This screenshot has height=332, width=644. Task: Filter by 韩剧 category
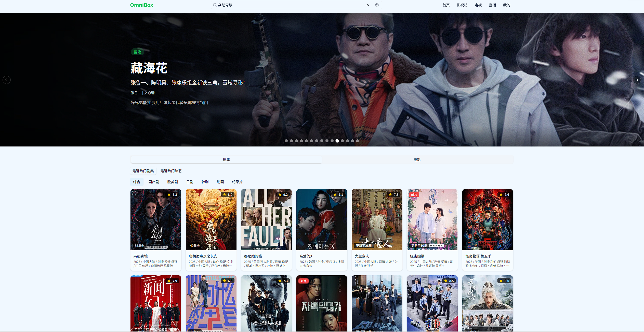pyautogui.click(x=205, y=182)
